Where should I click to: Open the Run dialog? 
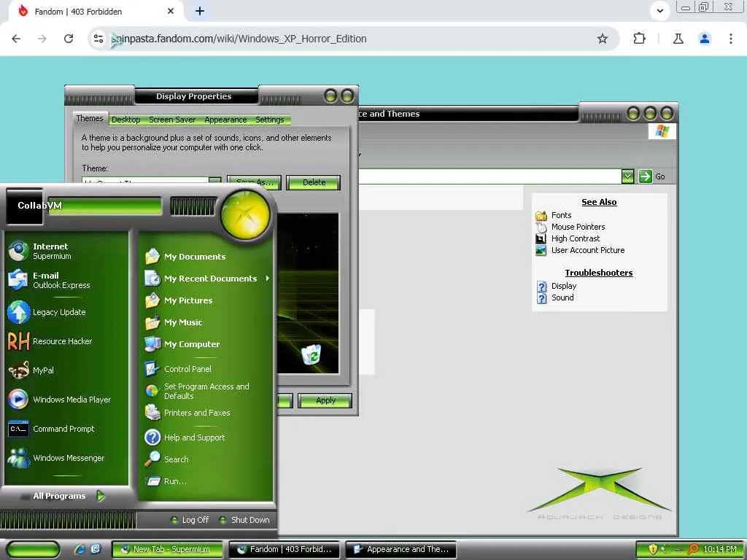[166, 481]
